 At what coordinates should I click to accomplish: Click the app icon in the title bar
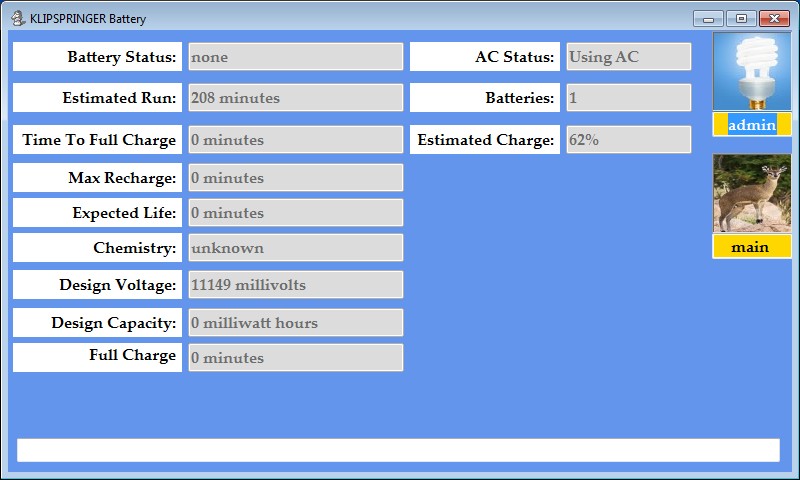(17, 18)
